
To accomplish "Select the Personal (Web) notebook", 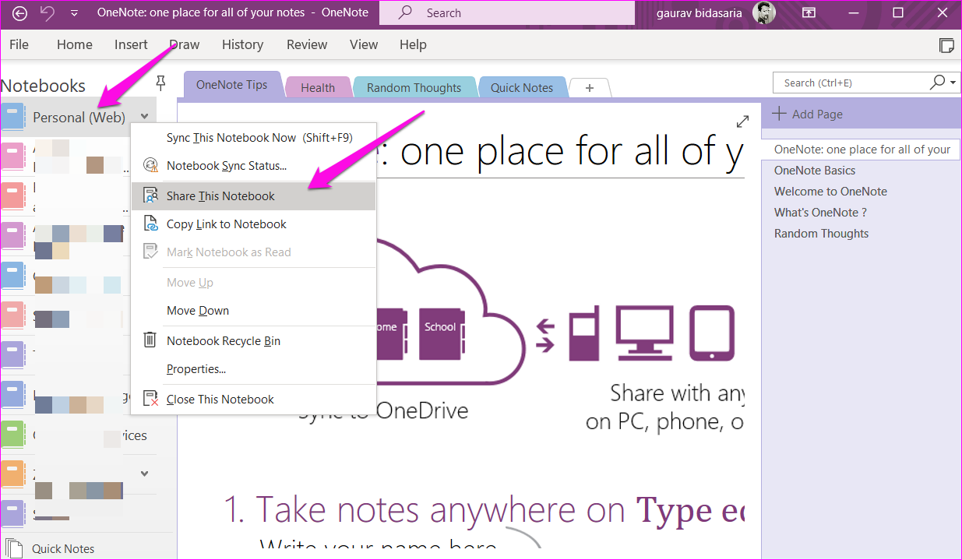I will coord(78,117).
